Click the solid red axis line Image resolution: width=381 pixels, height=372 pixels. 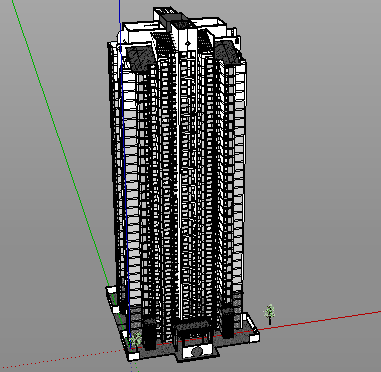(x=320, y=320)
